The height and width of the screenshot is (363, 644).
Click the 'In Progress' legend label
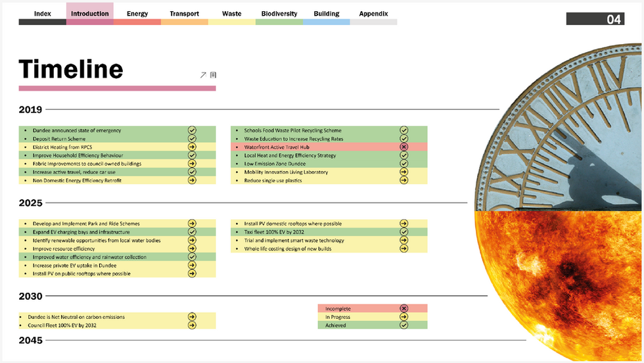click(x=338, y=317)
